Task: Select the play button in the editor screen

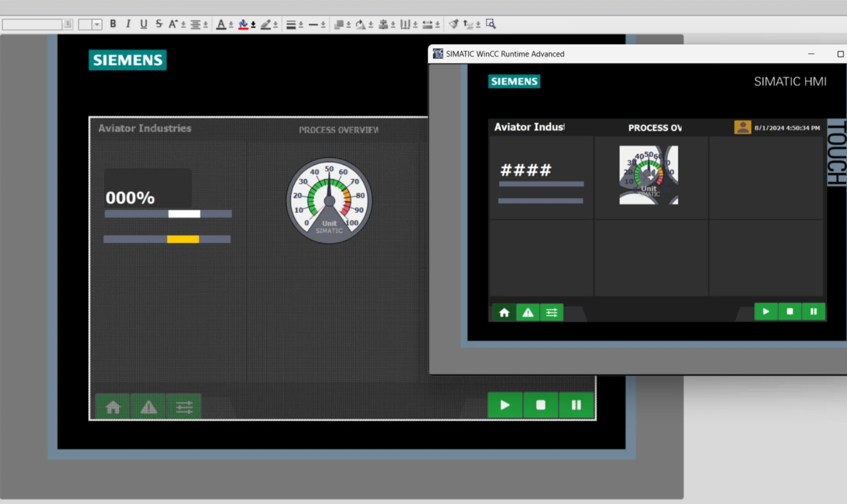Action: click(x=505, y=405)
